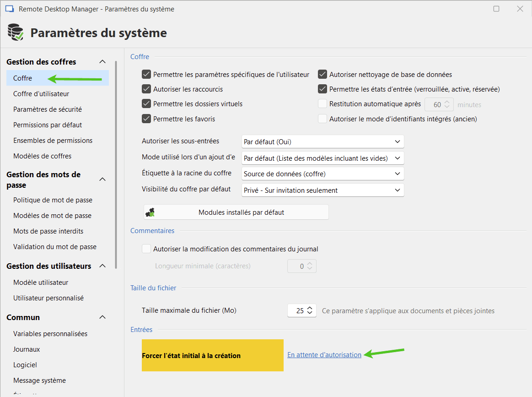532x397 pixels.
Task: Collapse the Gestion des coffres section
Action: click(102, 62)
